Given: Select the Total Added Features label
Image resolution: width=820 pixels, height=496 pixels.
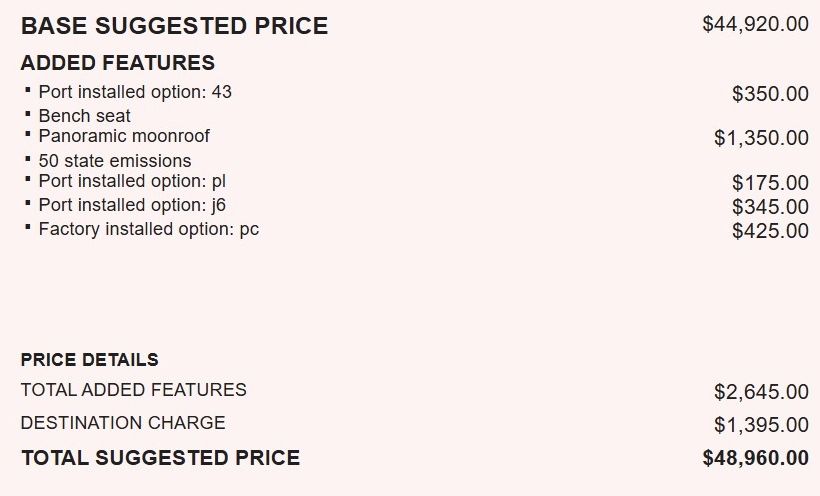Looking at the screenshot, I should coord(133,390).
